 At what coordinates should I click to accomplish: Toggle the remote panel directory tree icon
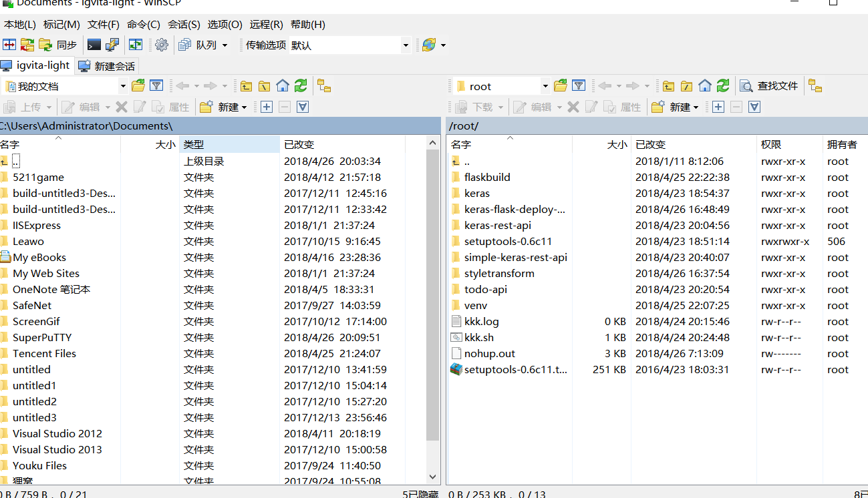click(815, 85)
